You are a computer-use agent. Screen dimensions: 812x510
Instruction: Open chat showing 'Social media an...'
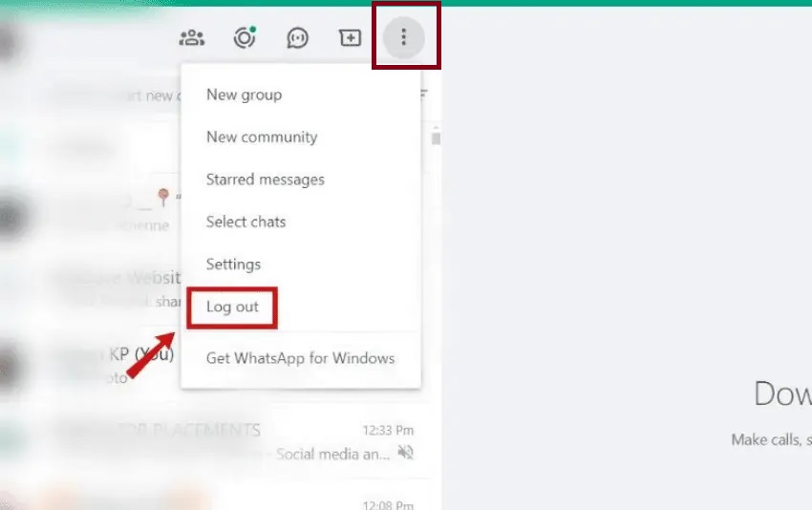pos(215,441)
